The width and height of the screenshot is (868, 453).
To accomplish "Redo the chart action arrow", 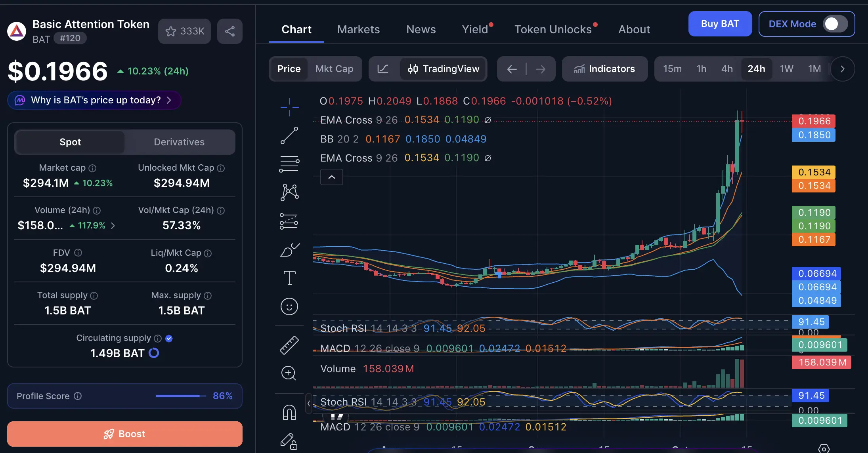I will coord(541,69).
